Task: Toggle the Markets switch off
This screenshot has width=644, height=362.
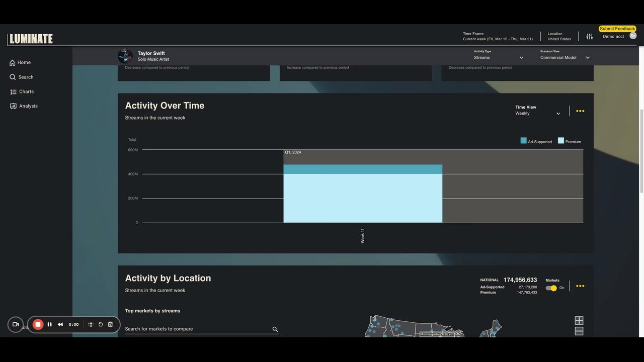Action: pos(551,288)
